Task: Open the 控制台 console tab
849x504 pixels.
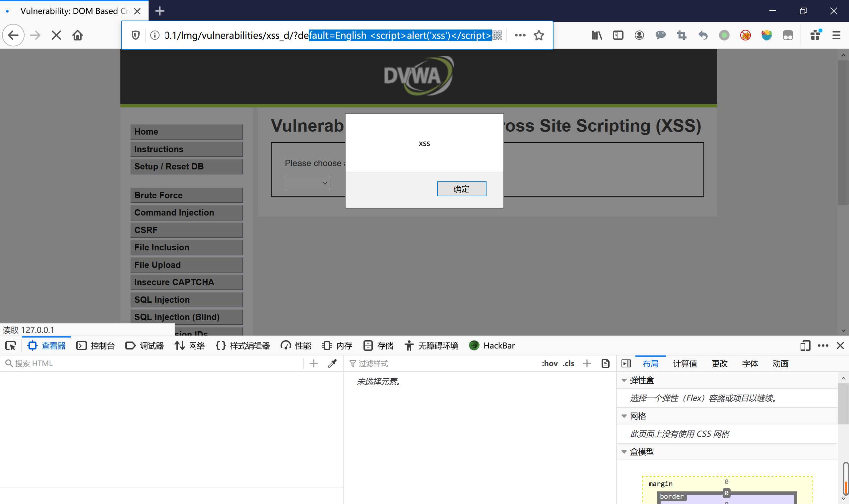Action: [x=96, y=346]
